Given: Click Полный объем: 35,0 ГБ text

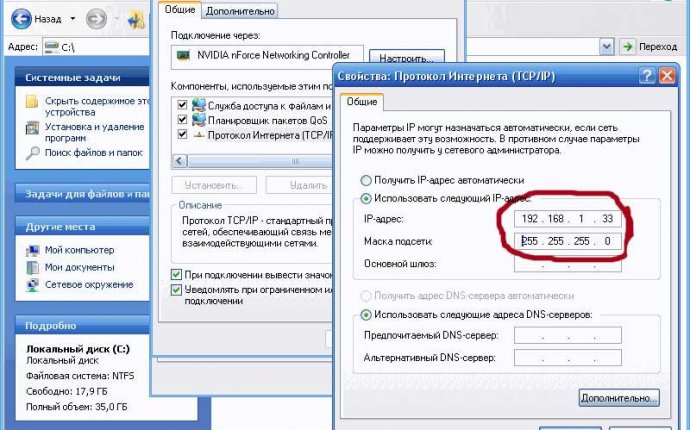Looking at the screenshot, I should tap(77, 407).
